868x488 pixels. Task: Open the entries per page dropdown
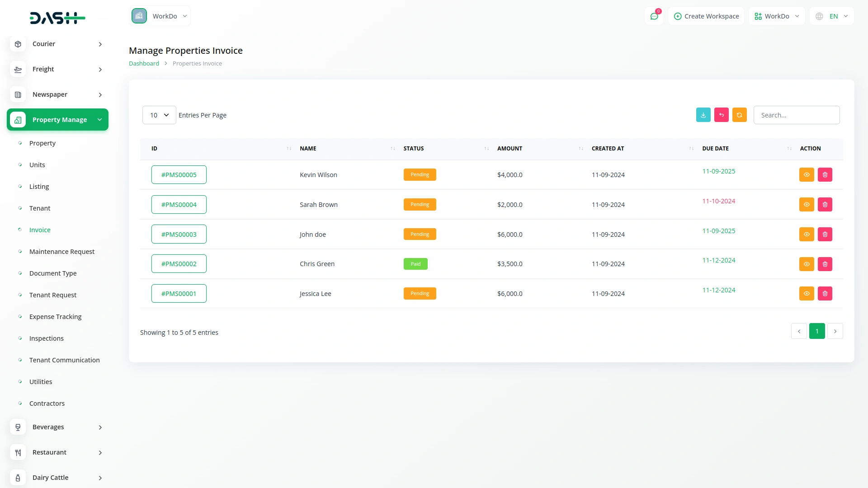tap(159, 115)
